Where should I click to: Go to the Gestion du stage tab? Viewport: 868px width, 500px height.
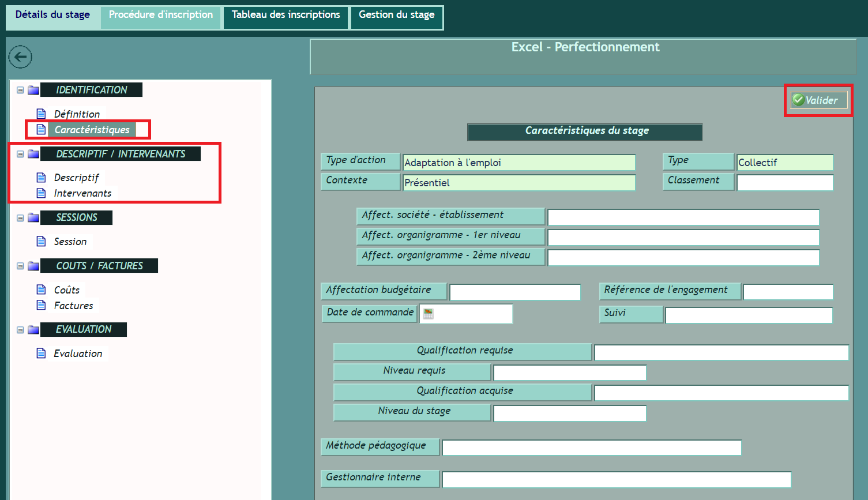pyautogui.click(x=396, y=15)
